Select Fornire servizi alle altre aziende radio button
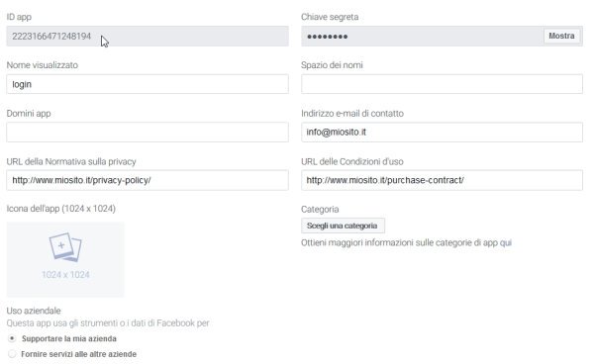The height and width of the screenshot is (364, 594). click(12, 354)
